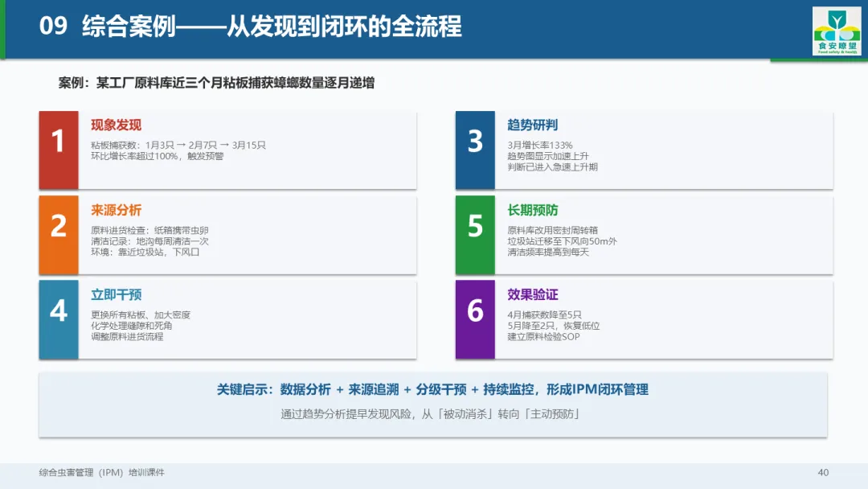Click the line 化学处理缝隙和死角

[131, 326]
